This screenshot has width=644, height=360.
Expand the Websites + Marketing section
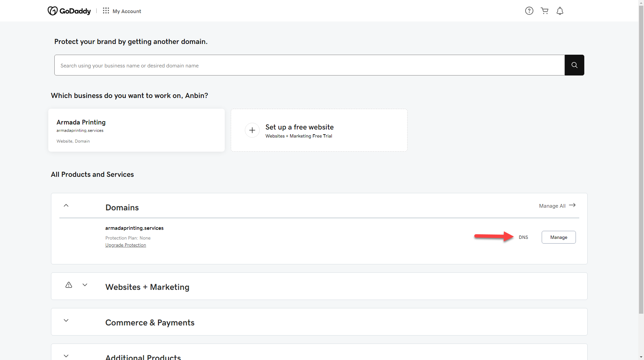tap(85, 285)
